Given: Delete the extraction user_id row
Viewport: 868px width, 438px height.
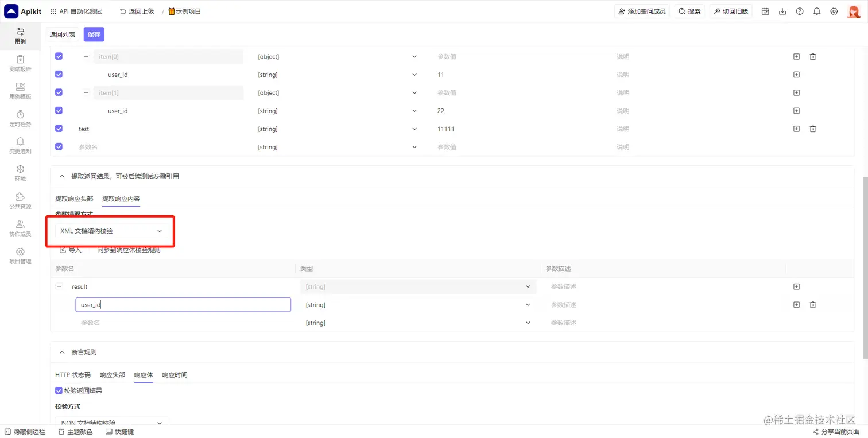Looking at the screenshot, I should click(x=813, y=305).
